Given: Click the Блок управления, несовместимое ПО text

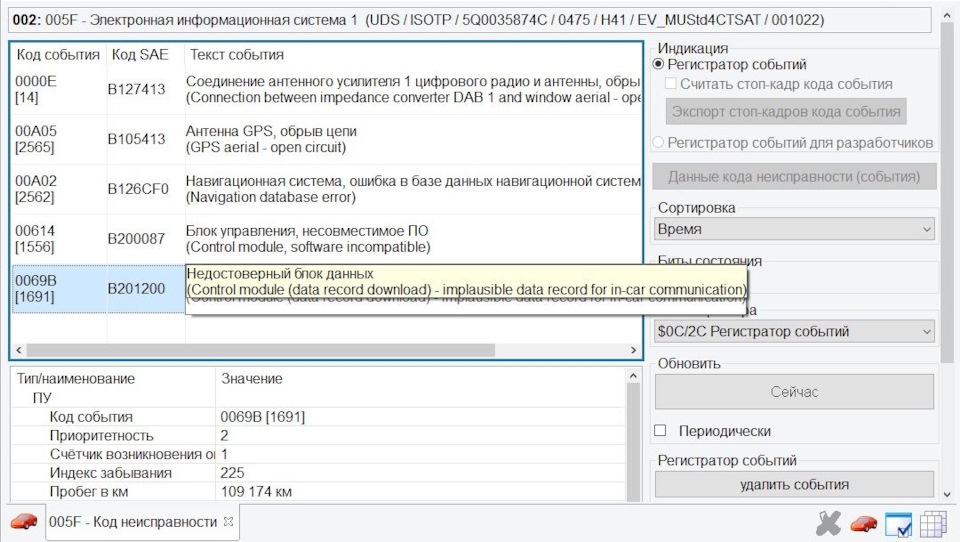Looking at the screenshot, I should coord(307,231).
